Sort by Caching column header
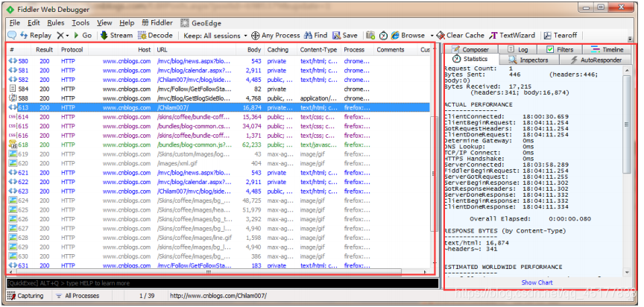This screenshot has width=644, height=307. tap(280, 50)
